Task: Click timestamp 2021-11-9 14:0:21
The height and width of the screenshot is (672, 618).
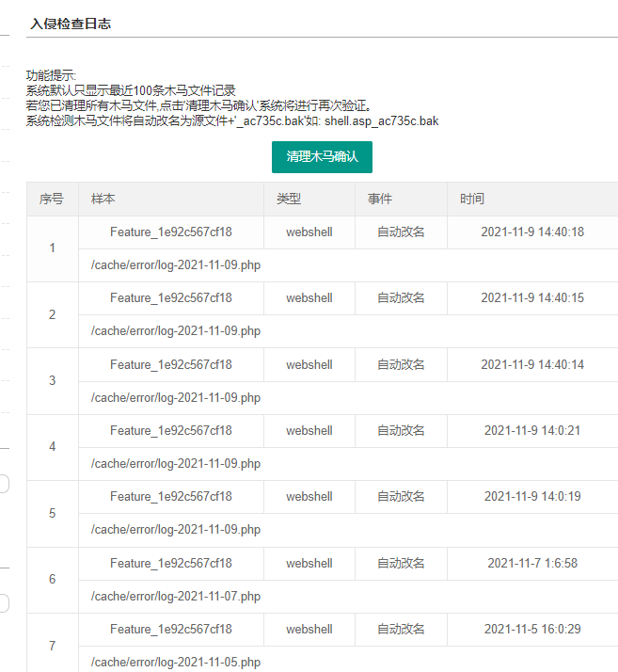Action: [532, 430]
